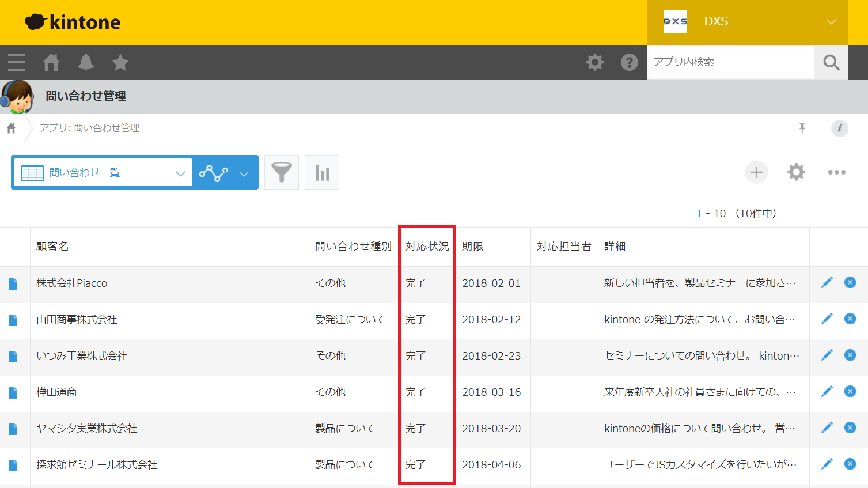The height and width of the screenshot is (488, 868).
Task: Open record details for 株式会社Piacco
Action: (x=13, y=284)
